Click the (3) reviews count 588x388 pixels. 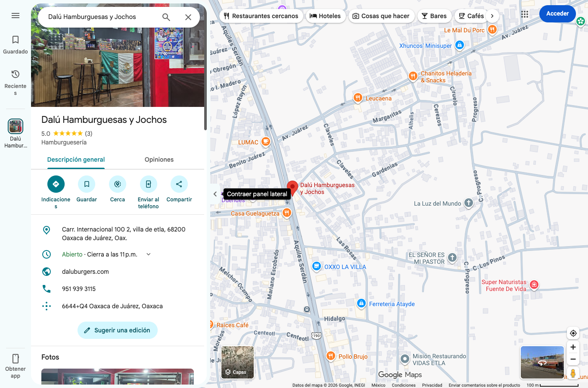89,134
